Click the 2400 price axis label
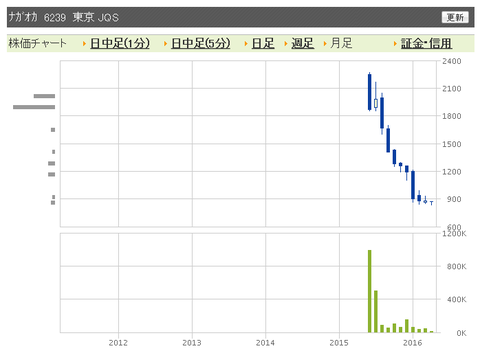The height and width of the screenshot is (364, 480). click(x=452, y=61)
